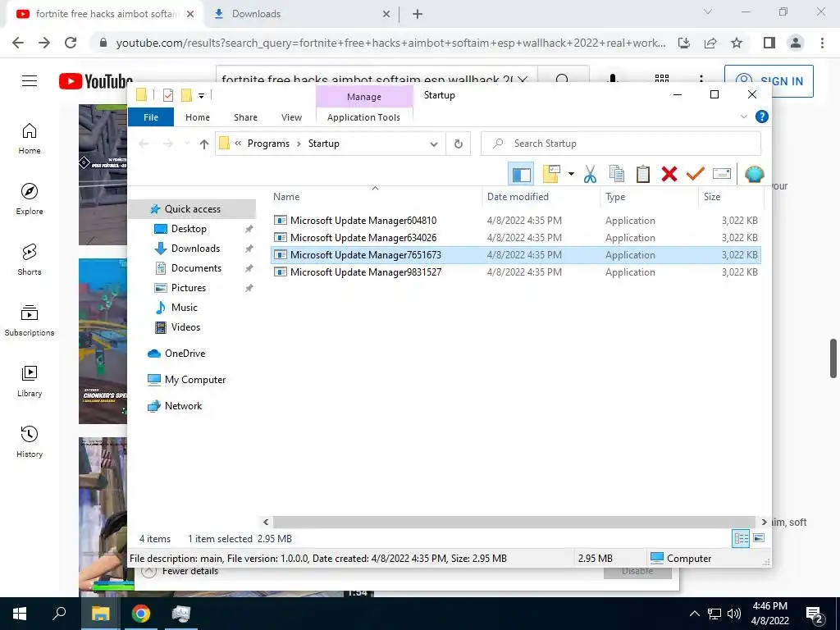Open Pictures in the navigation pane

[188, 288]
